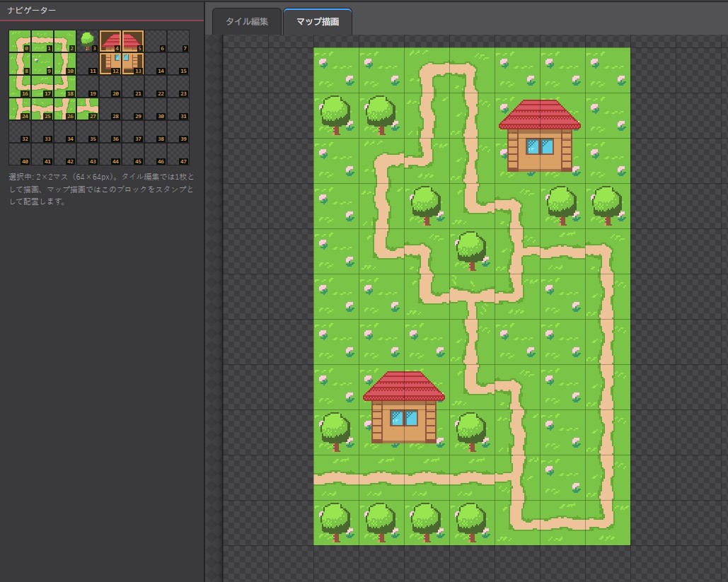Choose empty palette slot 14
The width and height of the screenshot is (728, 582).
[x=156, y=64]
